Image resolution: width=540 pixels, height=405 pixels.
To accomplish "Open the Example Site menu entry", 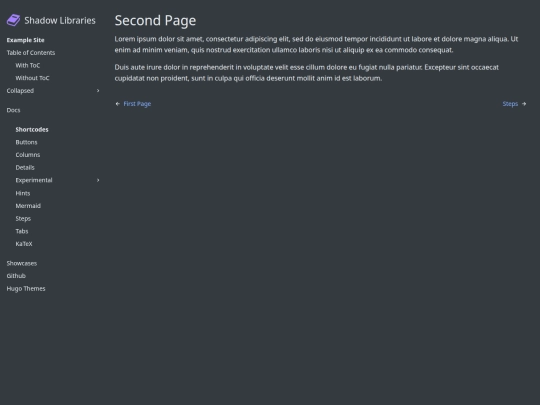I will (x=25, y=40).
